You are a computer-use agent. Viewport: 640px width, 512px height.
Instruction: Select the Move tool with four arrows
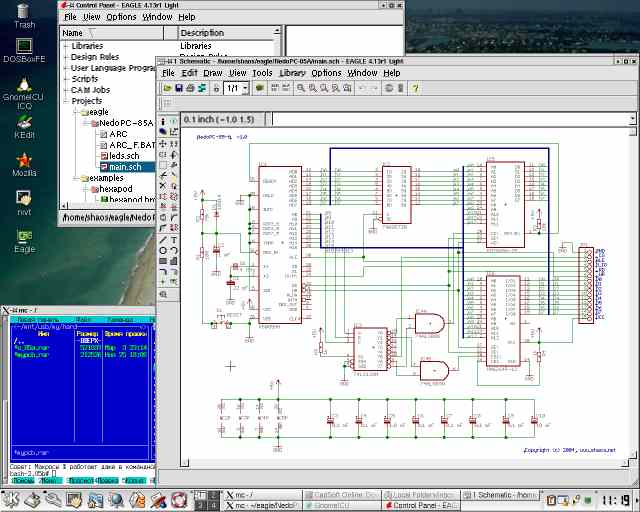[x=163, y=144]
